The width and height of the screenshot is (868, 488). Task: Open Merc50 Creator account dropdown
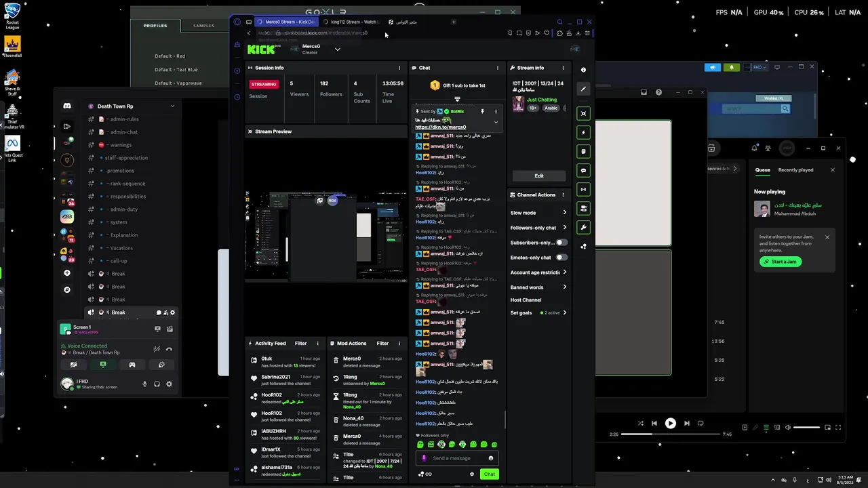(337, 49)
